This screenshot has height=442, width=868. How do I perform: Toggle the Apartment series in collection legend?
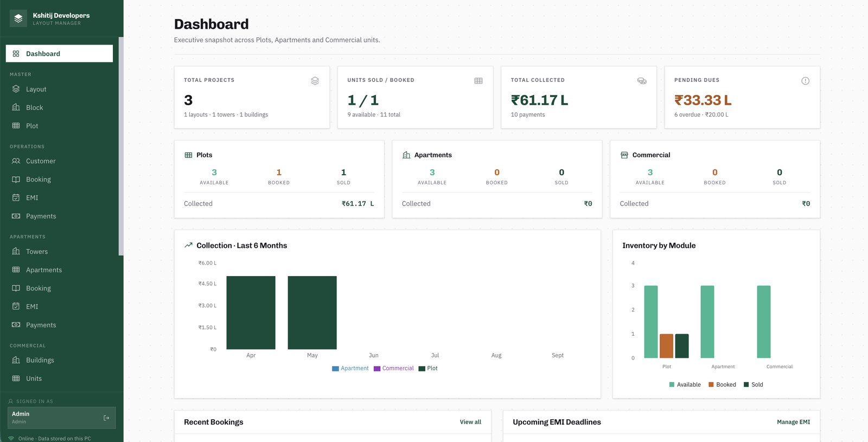click(x=350, y=368)
